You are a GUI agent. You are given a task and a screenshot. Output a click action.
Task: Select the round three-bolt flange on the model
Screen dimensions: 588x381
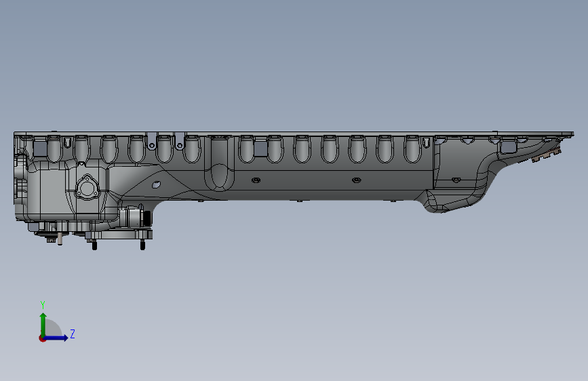click(87, 188)
